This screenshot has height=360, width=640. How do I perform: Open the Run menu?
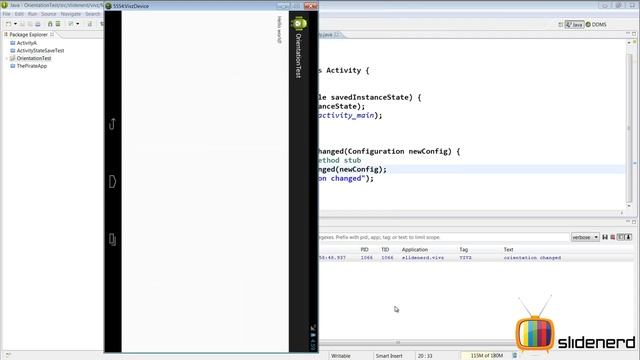32,14
